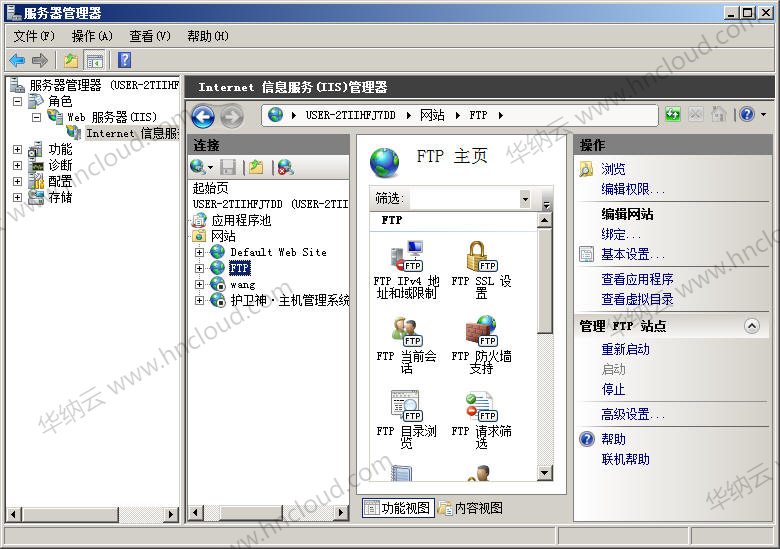780x549 pixels.
Task: Click 查看应用程序 link
Action: pyautogui.click(x=637, y=279)
